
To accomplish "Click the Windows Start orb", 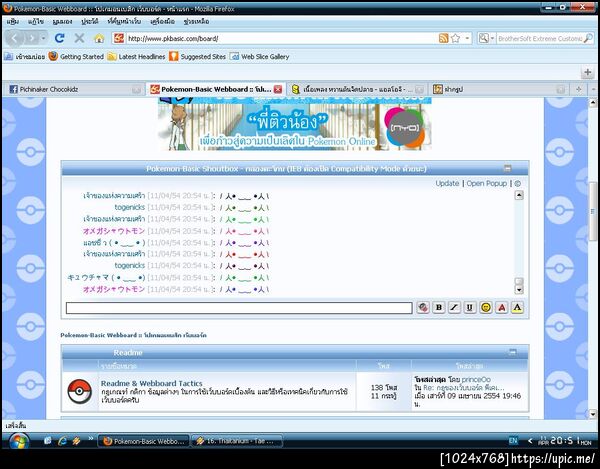I will tap(18, 441).
